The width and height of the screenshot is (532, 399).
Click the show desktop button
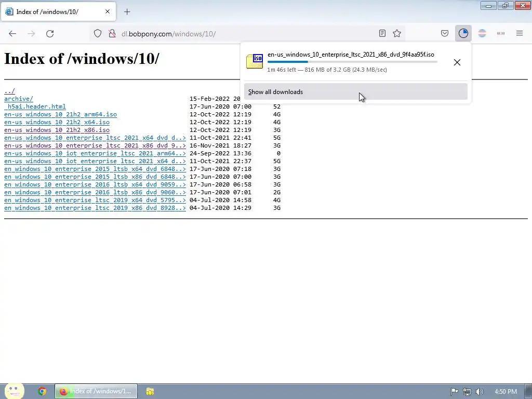coord(528,392)
